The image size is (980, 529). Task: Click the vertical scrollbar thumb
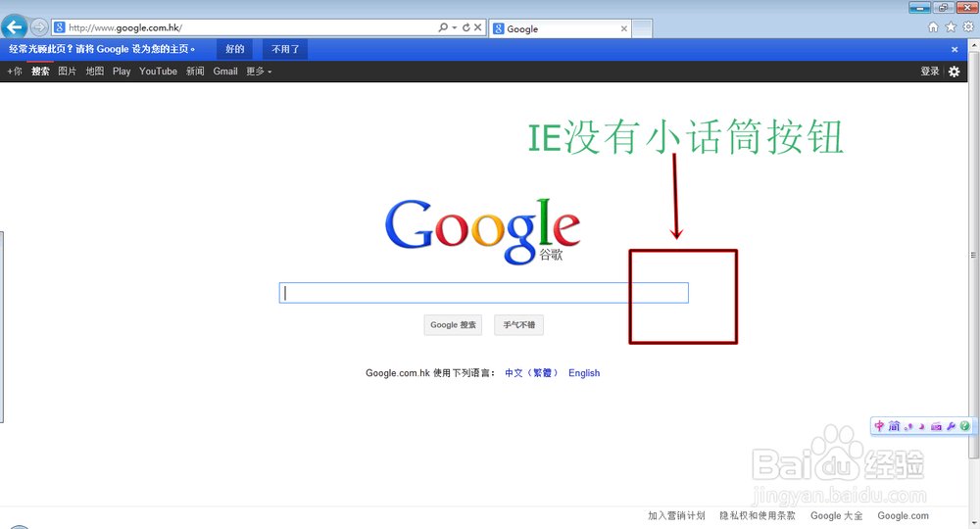pos(974,255)
